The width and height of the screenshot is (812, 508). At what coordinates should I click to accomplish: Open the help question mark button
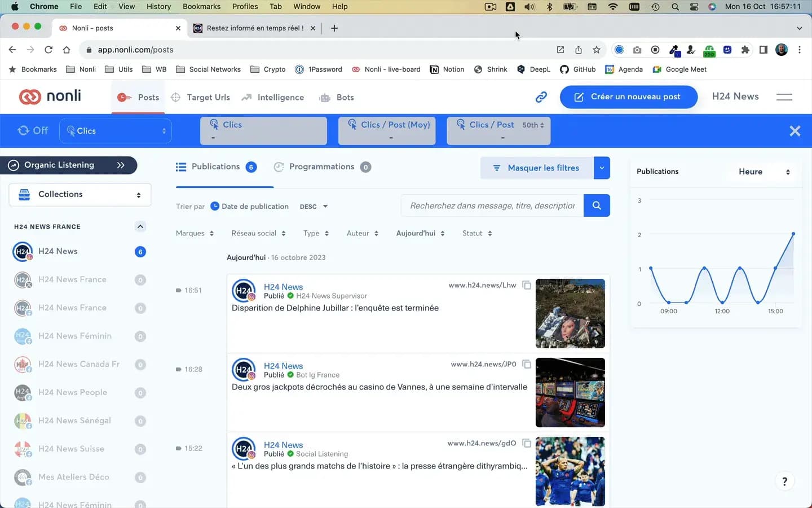coord(784,481)
